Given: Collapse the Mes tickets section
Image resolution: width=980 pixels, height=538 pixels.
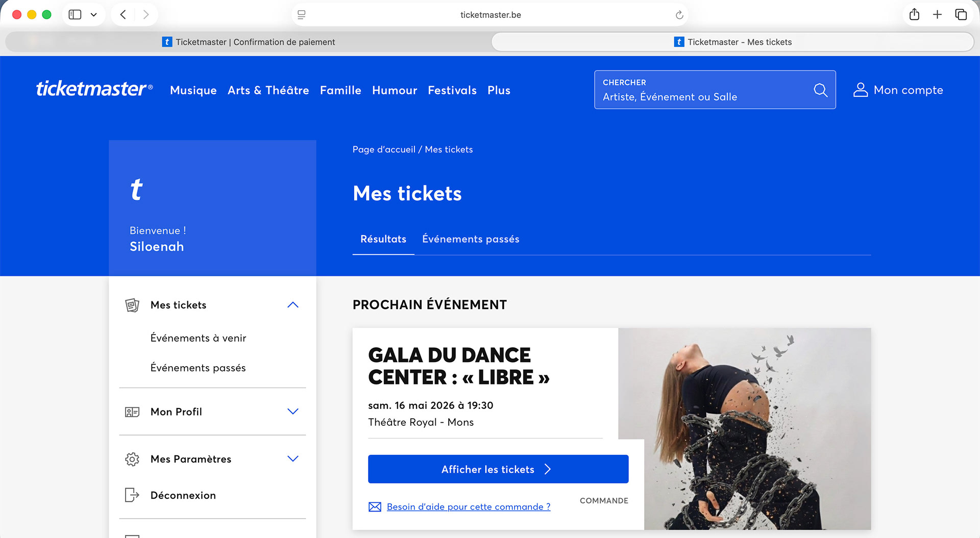Looking at the screenshot, I should coord(292,305).
